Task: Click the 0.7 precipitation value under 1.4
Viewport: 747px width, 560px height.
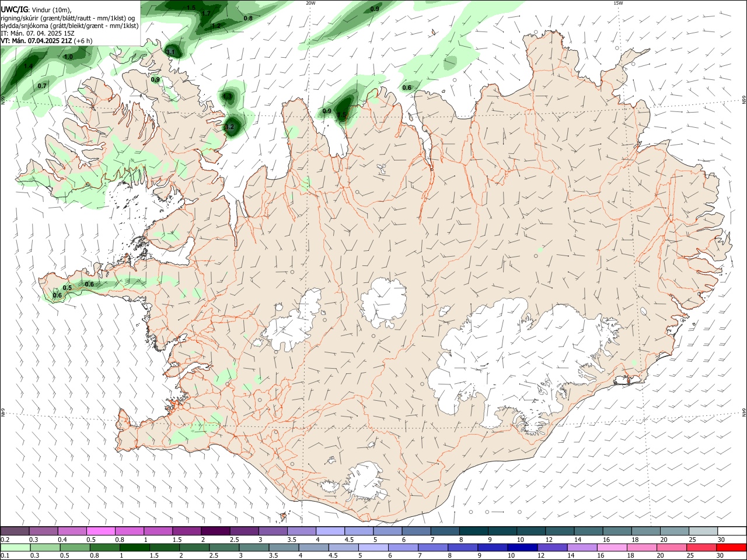Action: click(42, 86)
